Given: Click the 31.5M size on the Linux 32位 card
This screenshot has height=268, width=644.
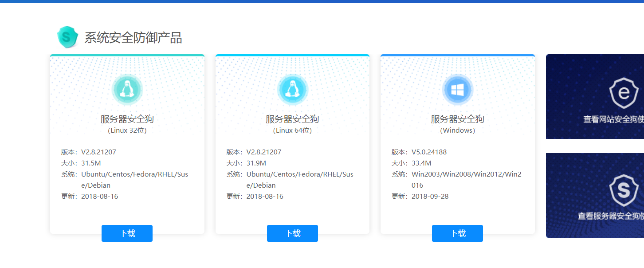Looking at the screenshot, I should [x=91, y=163].
